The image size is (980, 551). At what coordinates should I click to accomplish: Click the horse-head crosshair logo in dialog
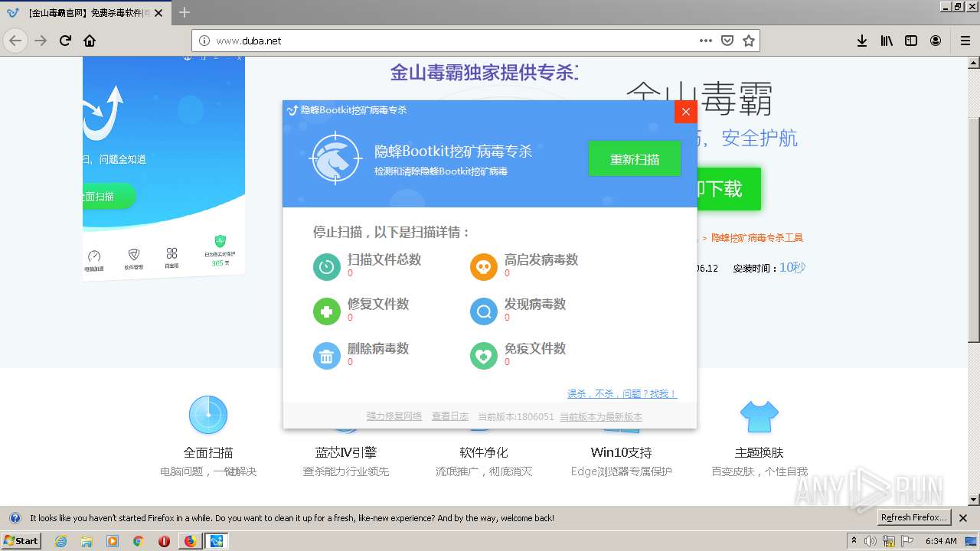335,158
